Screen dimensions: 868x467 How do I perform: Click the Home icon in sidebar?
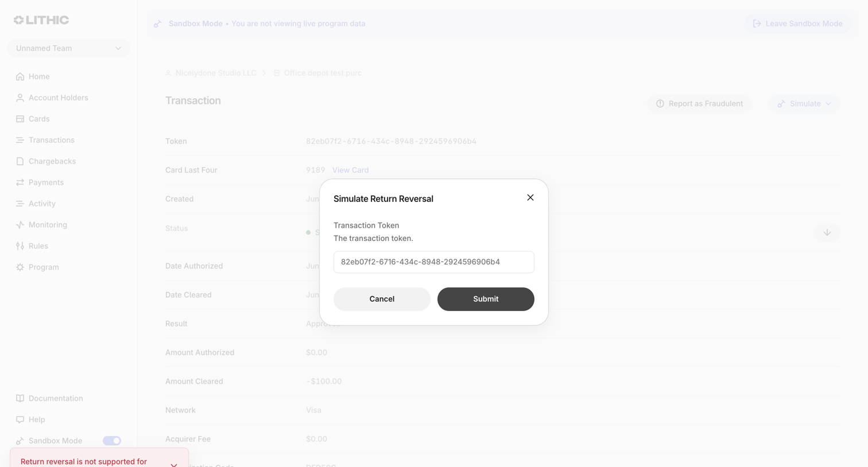click(20, 76)
